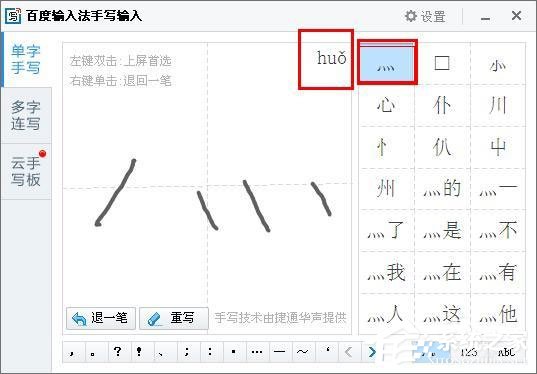Choose the 灬一 phrase suggestion
Viewport: 537px width, 374px height.
pos(498,189)
